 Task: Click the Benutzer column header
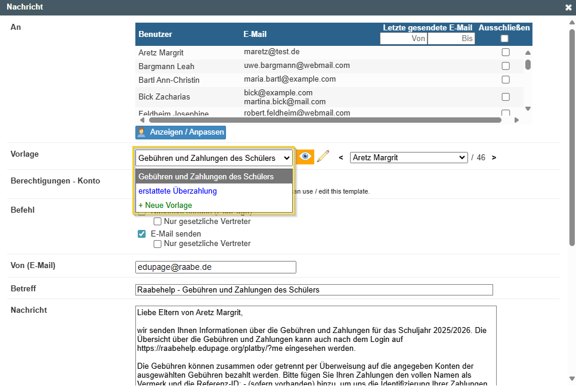pos(156,34)
